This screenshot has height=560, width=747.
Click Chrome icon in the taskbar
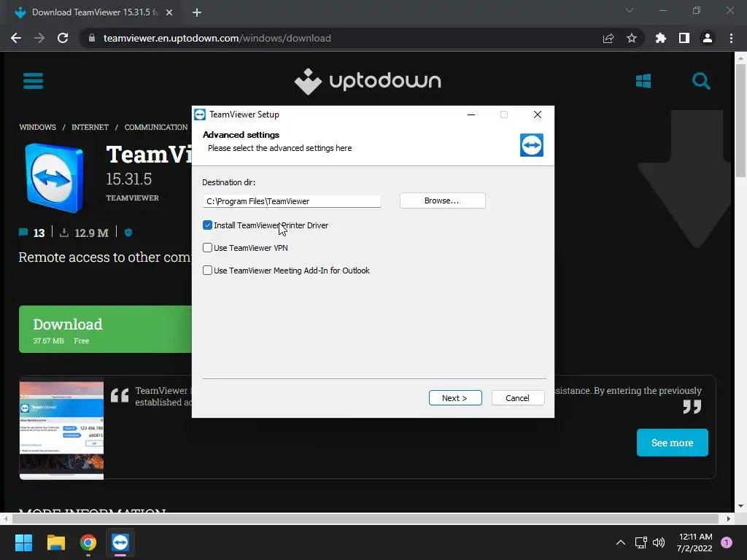click(x=88, y=542)
